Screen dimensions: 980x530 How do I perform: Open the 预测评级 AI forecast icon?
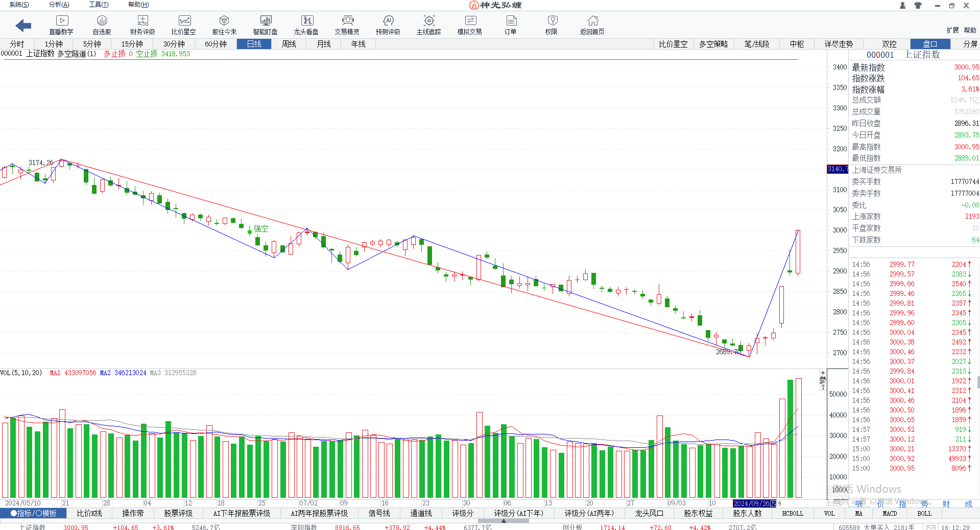(388, 25)
